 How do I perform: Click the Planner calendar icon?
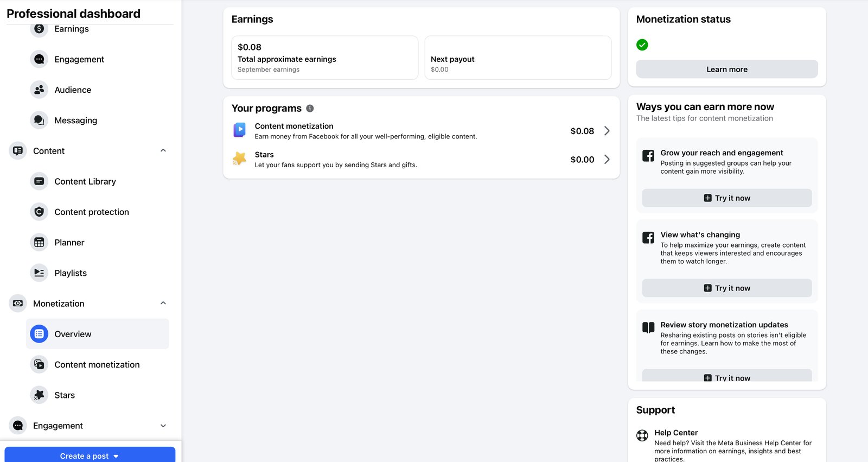[39, 243]
